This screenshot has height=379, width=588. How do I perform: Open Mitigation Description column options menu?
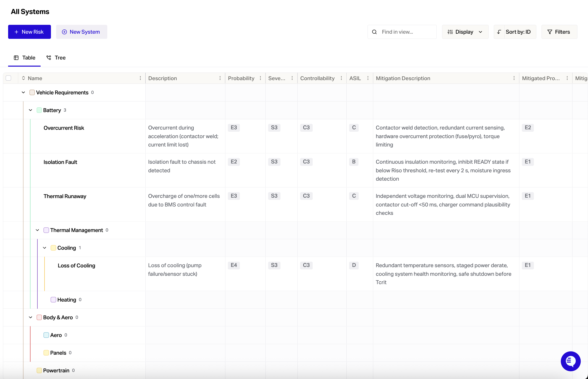(514, 78)
